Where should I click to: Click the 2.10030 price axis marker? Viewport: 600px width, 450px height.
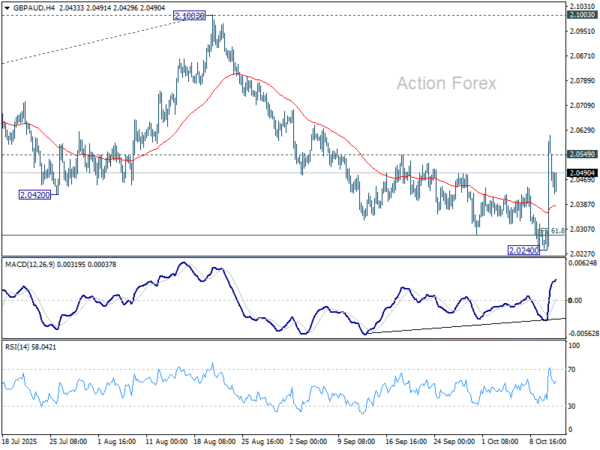pyautogui.click(x=582, y=15)
